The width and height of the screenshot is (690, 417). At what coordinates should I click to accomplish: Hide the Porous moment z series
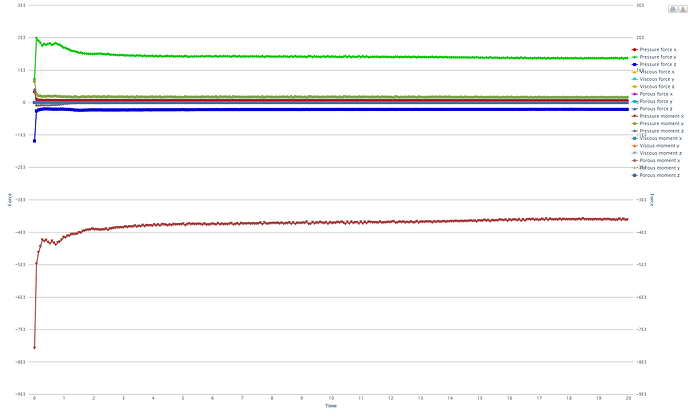click(x=656, y=175)
